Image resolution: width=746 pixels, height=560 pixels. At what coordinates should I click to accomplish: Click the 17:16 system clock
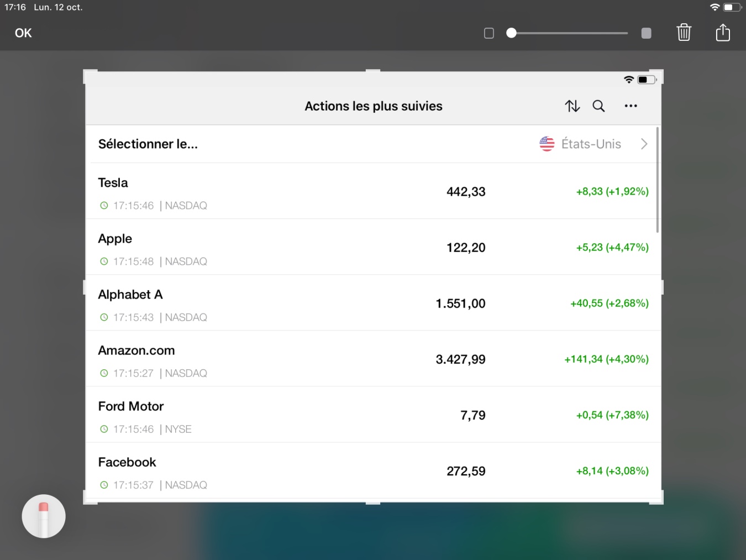pyautogui.click(x=15, y=7)
